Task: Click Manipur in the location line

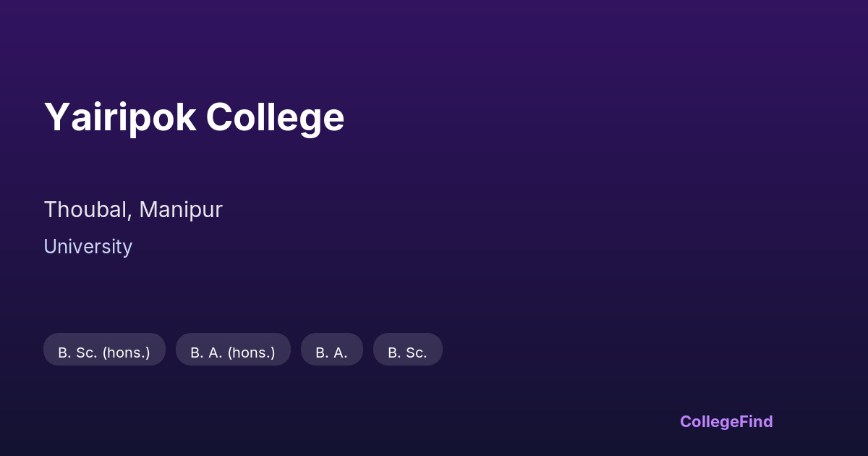Action: 181,210
